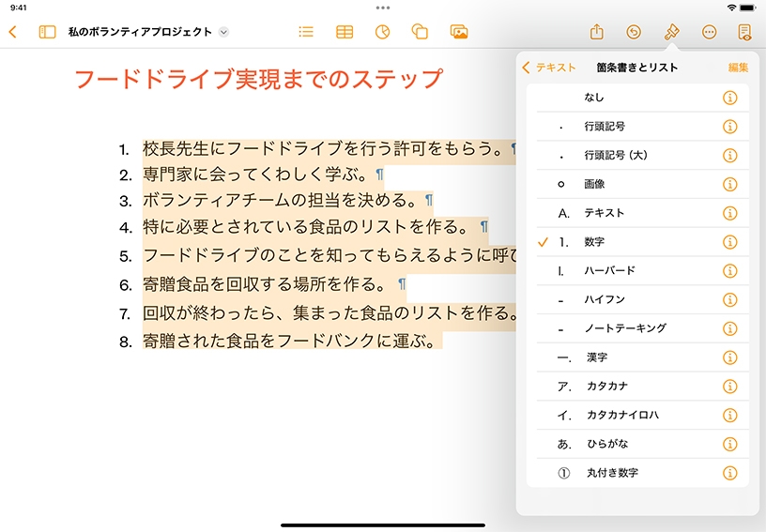
Task: Open the list formatting toolbar icon
Action: (305, 32)
